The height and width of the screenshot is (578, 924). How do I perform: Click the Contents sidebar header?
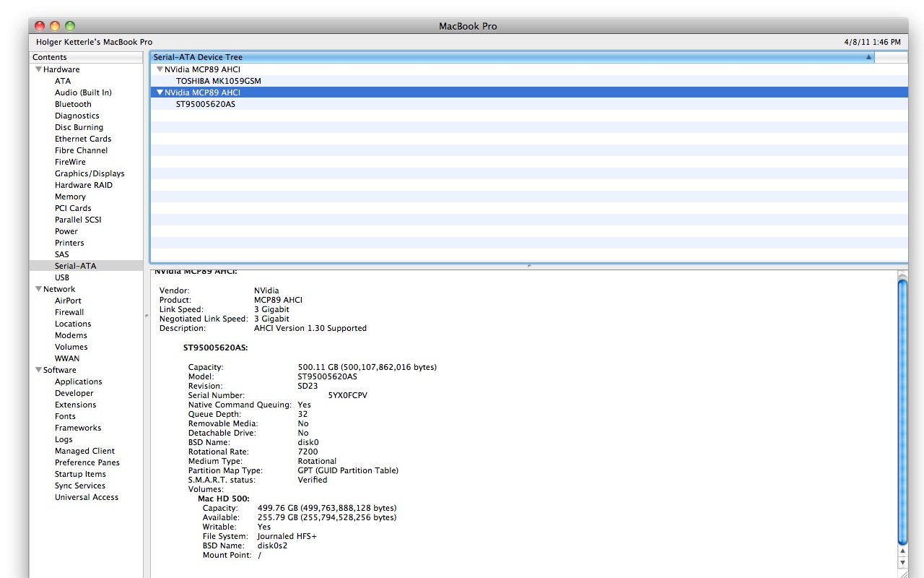87,57
